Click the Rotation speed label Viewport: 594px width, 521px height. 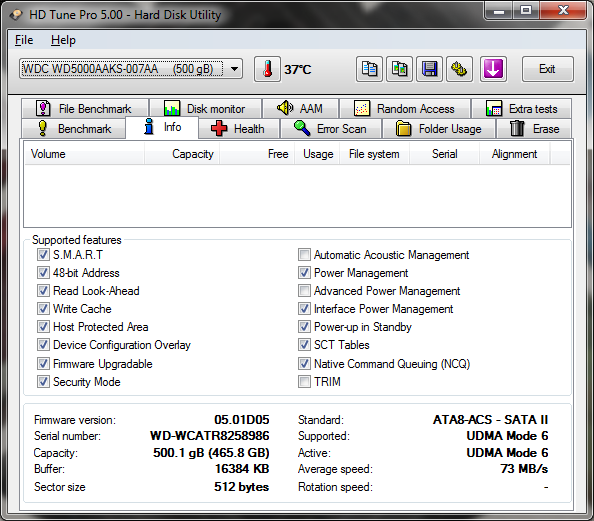[x=335, y=487]
